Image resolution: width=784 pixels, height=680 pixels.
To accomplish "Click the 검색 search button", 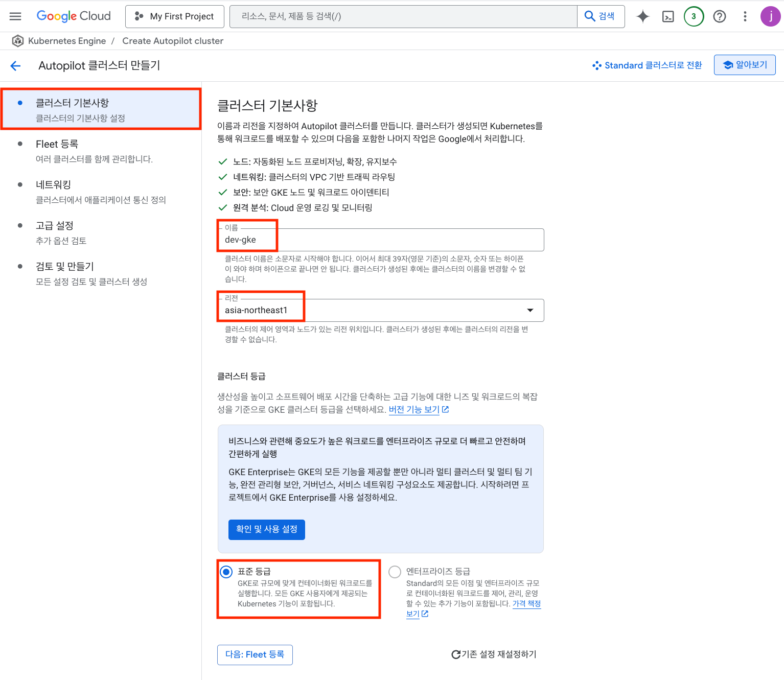I will click(x=601, y=16).
